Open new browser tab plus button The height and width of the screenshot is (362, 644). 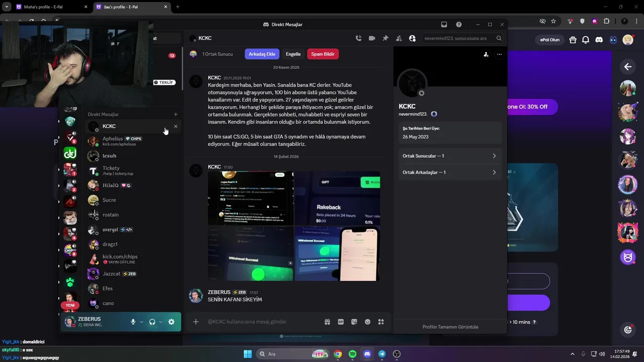click(178, 7)
